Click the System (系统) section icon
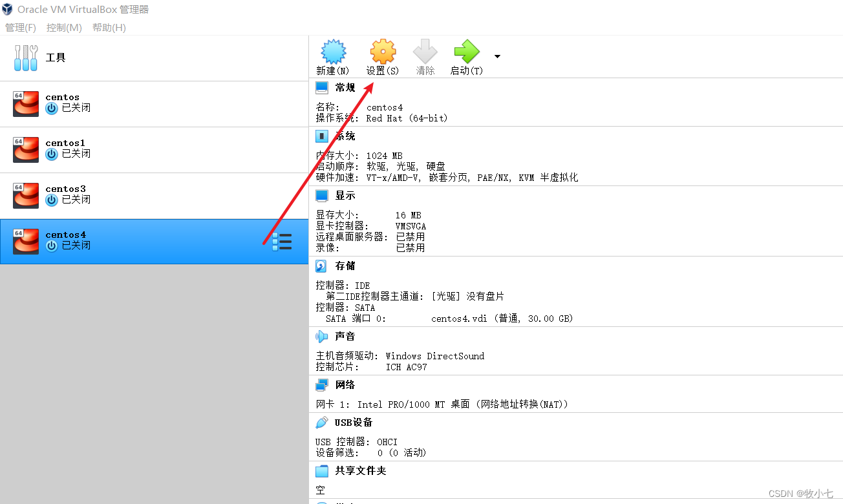Viewport: 843px width, 504px height. tap(322, 136)
